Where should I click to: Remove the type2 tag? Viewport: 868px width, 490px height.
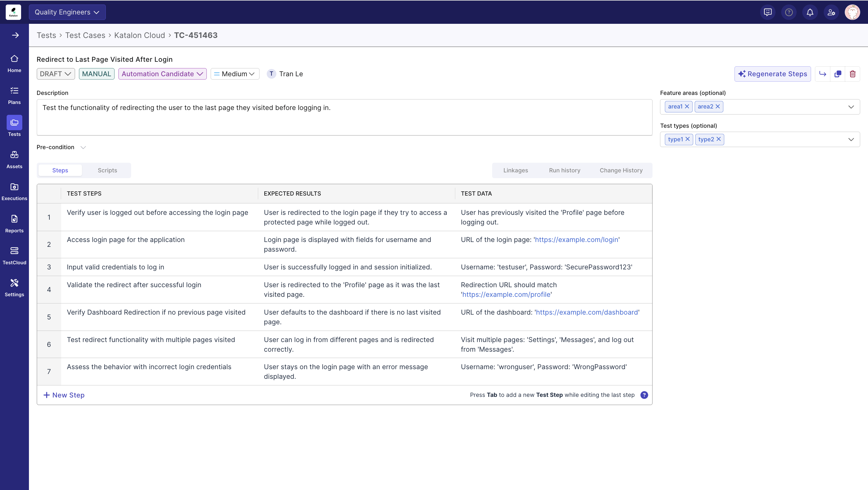click(x=719, y=139)
